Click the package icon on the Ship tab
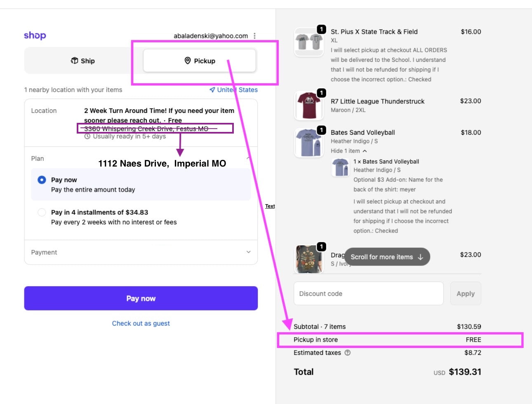 (75, 61)
